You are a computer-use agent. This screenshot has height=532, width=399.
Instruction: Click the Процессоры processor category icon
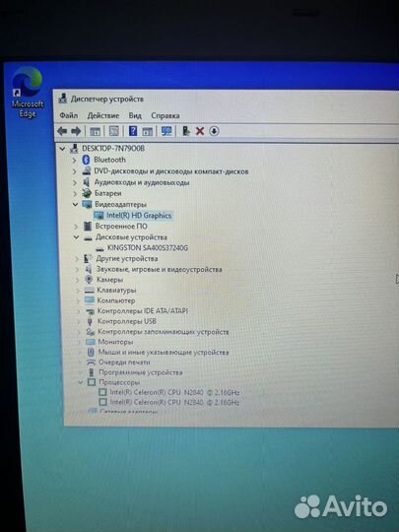[92, 382]
